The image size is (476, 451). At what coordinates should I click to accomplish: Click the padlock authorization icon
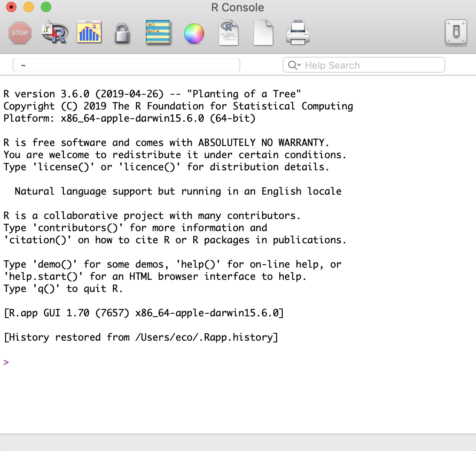(122, 33)
